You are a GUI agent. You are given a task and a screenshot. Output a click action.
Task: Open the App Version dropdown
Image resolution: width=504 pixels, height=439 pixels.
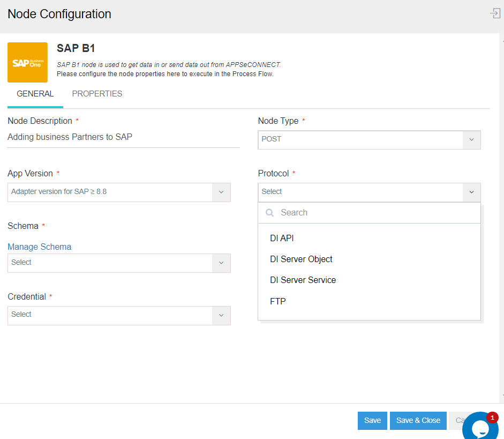tap(221, 192)
